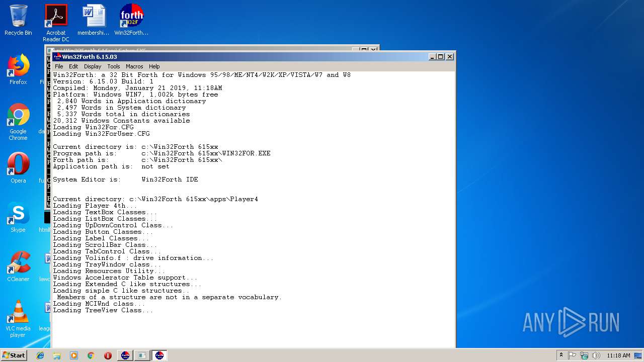The image size is (644, 362).
Task: Click 'Loading ScrollBar Class...' line
Action: (x=105, y=245)
